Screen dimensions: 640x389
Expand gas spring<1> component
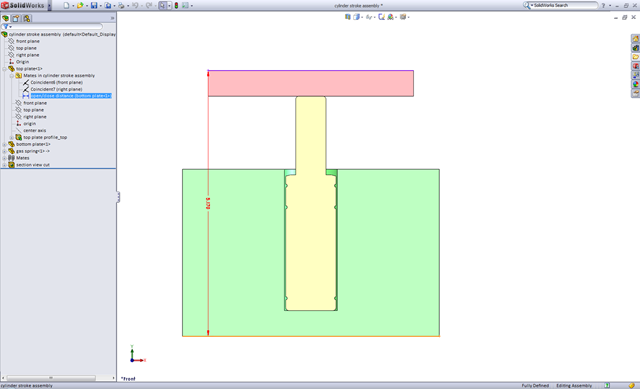(4, 151)
